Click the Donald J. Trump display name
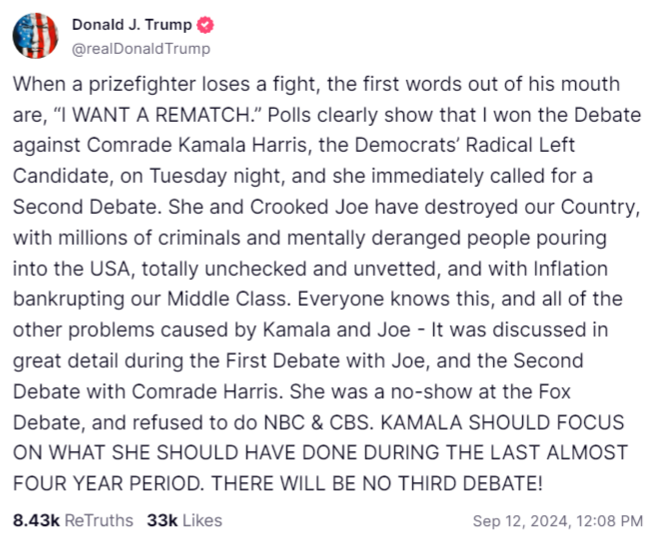Image resolution: width=658 pixels, height=538 pixels. (x=132, y=26)
